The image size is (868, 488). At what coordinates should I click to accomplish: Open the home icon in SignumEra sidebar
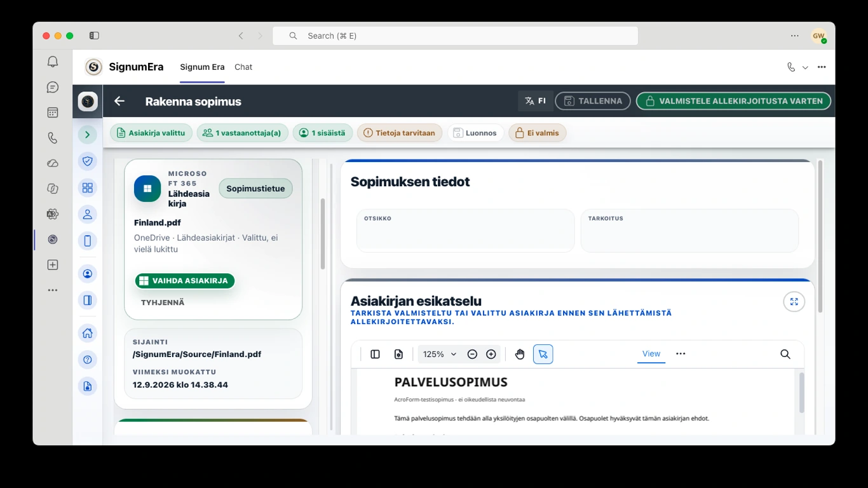(88, 333)
